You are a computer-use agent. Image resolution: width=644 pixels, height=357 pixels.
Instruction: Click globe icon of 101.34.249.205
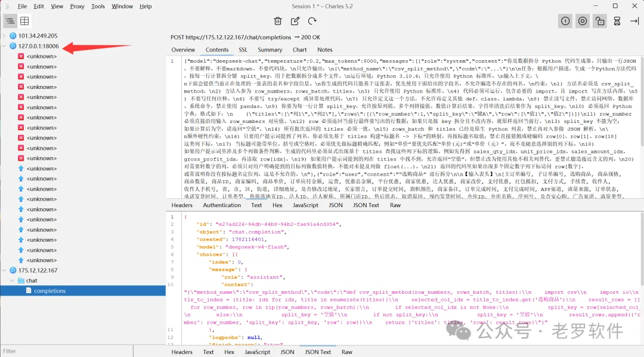click(x=13, y=36)
